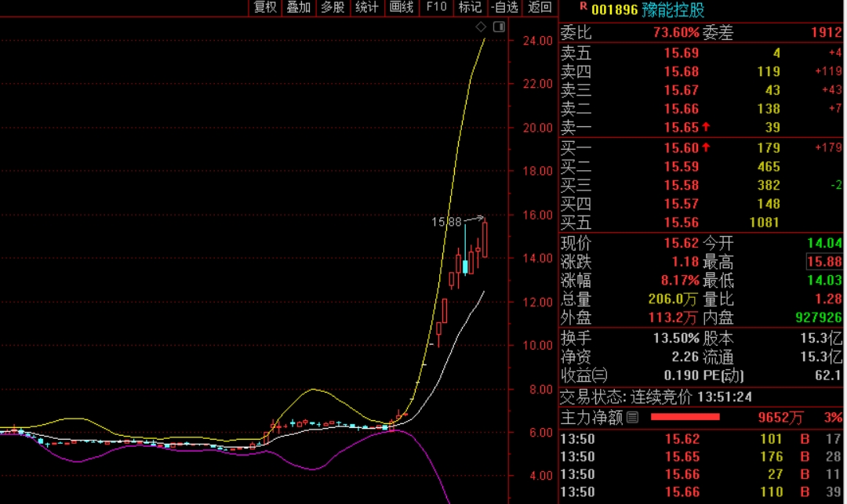Screen dimensions: 847x504
Task: Select 卖五 price 15.69
Action: coord(682,53)
